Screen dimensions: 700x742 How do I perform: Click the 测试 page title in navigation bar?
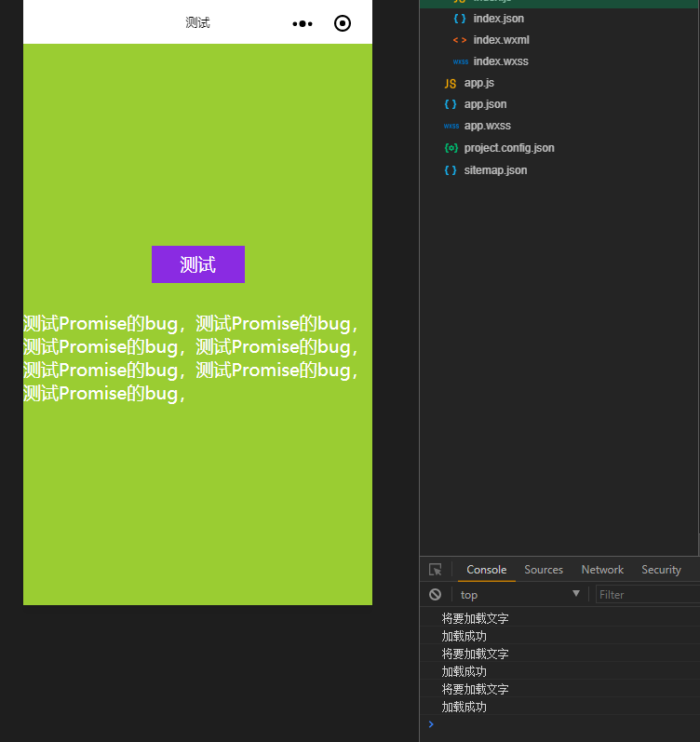coord(197,22)
